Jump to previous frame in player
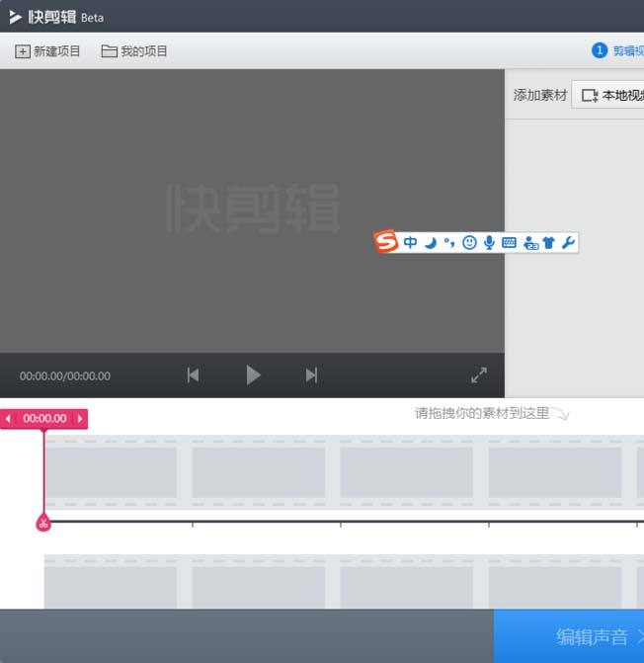This screenshot has height=663, width=644. click(x=194, y=375)
